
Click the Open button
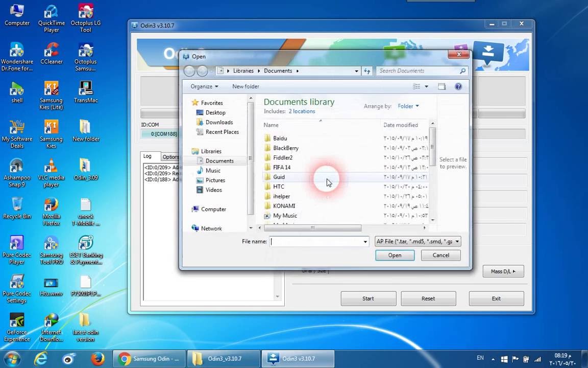click(395, 256)
